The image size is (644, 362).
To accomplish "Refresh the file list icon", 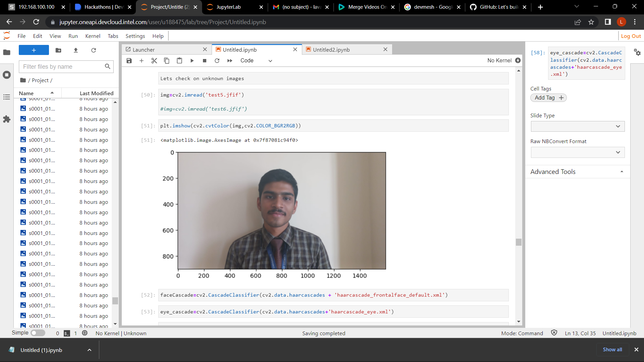I will pos(94,50).
